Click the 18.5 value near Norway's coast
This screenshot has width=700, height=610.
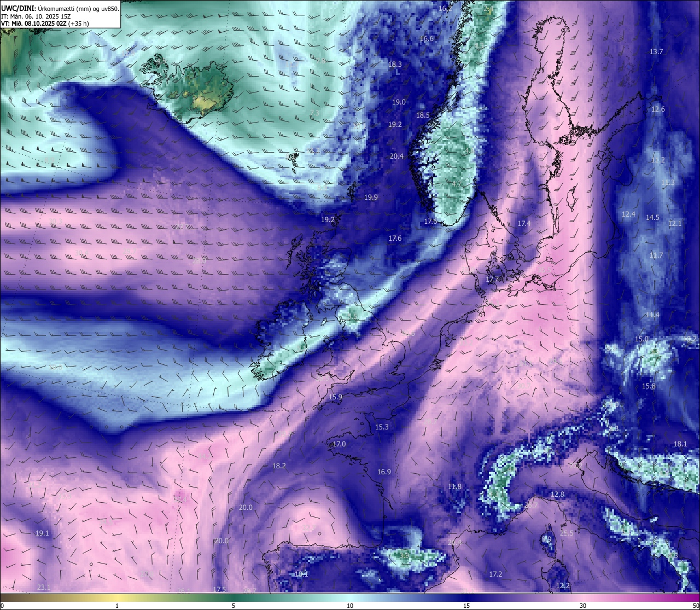pyautogui.click(x=423, y=115)
